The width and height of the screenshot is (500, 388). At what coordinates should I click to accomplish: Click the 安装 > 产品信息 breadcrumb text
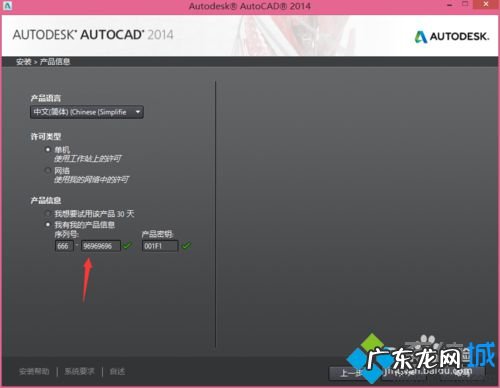coord(43,62)
